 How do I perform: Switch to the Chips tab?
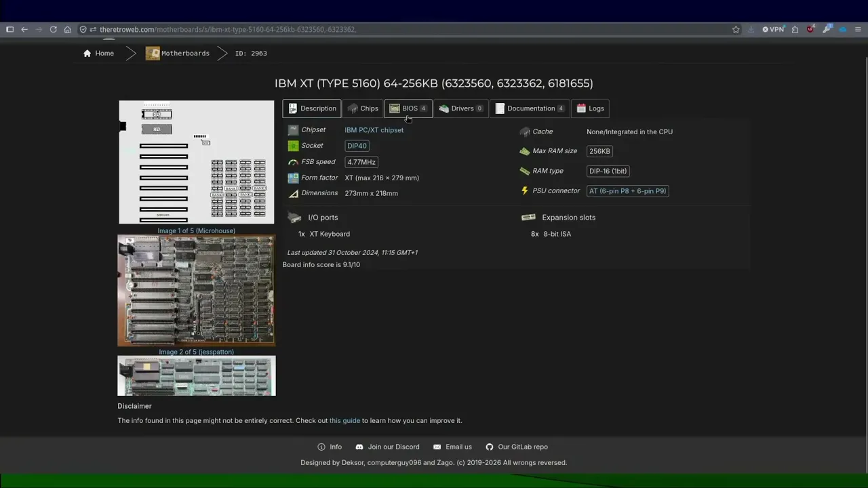[363, 108]
